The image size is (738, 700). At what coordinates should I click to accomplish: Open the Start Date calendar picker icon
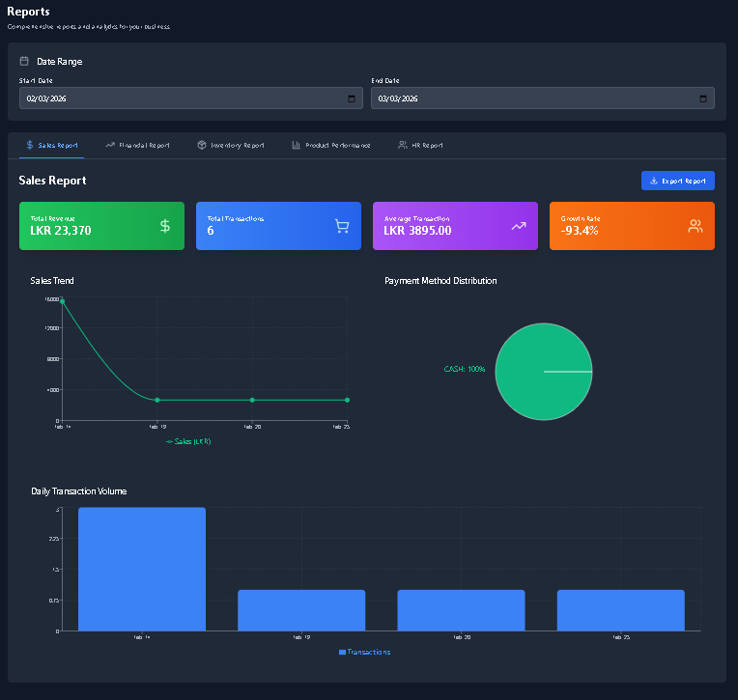click(351, 98)
